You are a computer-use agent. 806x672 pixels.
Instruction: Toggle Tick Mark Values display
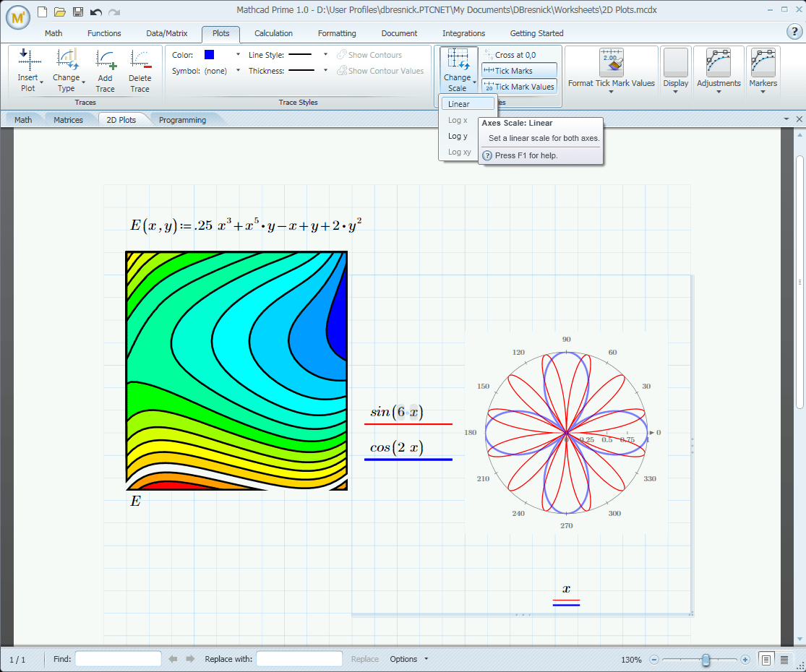(x=519, y=87)
